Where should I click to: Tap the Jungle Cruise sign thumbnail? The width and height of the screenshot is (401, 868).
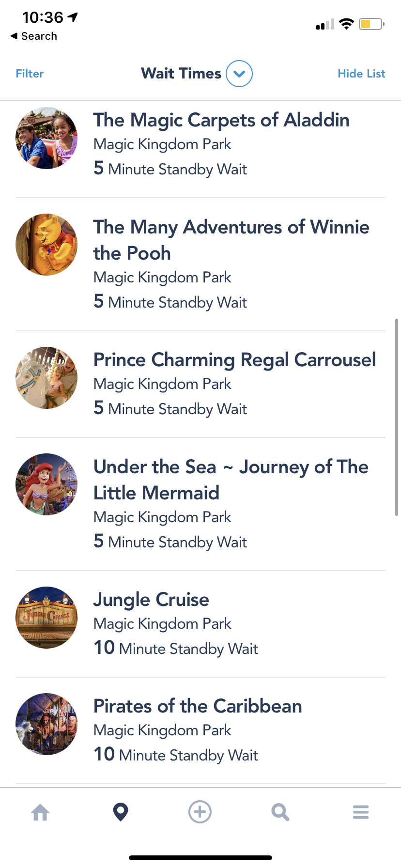tap(46, 618)
